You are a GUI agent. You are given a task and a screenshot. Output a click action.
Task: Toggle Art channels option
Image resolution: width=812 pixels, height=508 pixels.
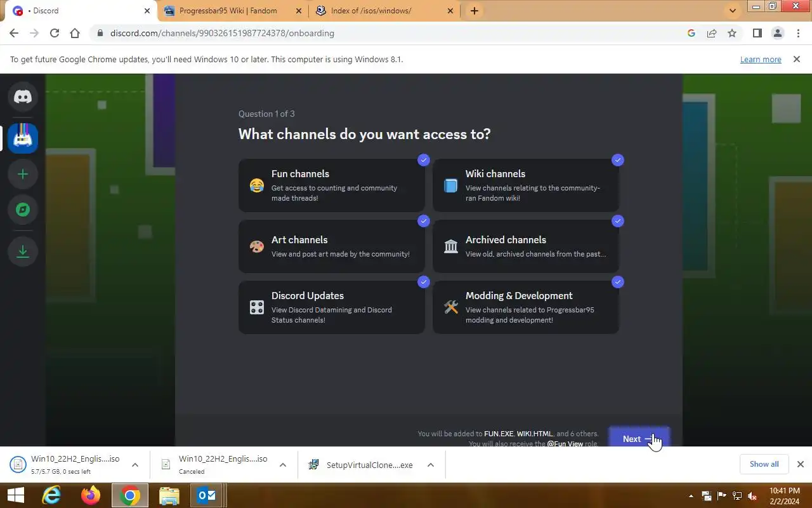click(x=332, y=246)
